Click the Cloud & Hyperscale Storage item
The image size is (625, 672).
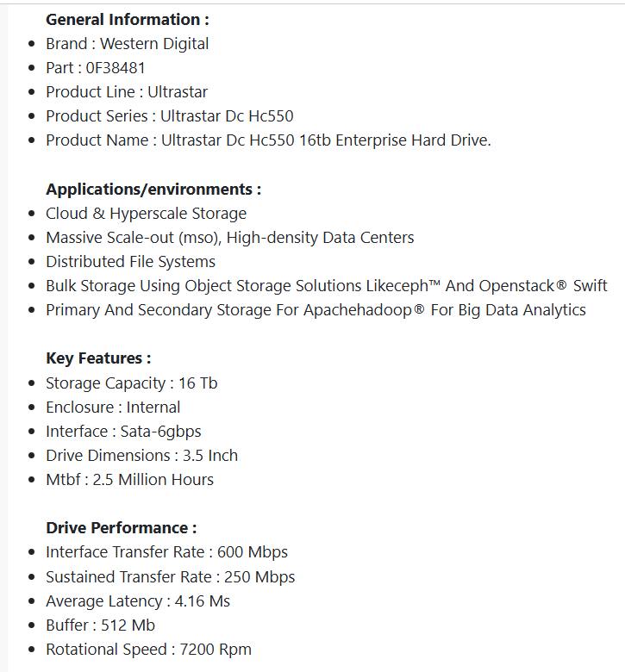click(146, 213)
